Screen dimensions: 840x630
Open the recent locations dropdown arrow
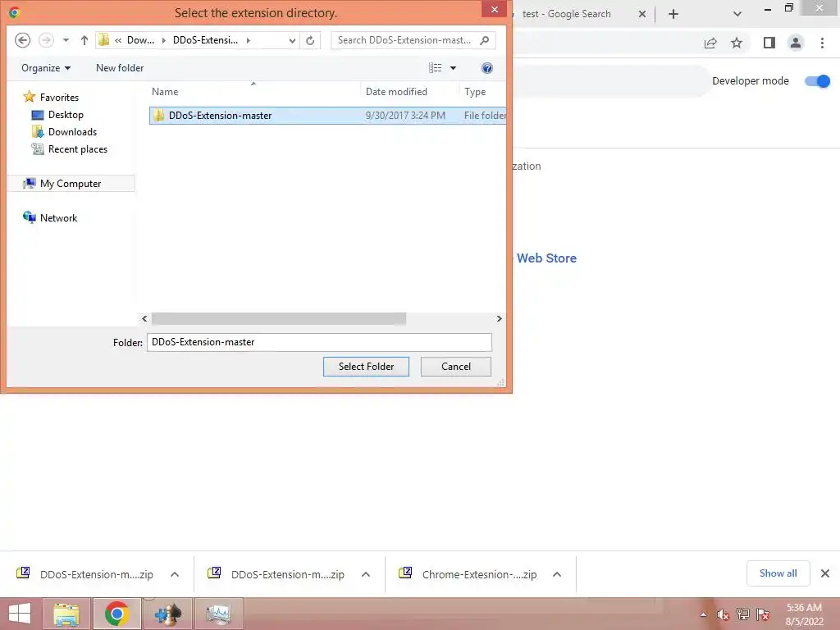tap(66, 40)
